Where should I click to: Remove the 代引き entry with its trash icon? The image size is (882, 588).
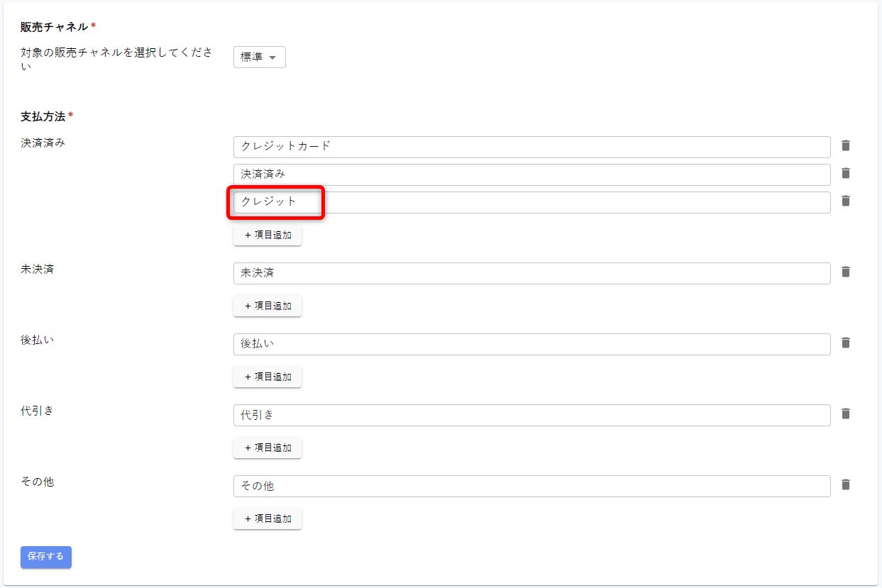click(x=845, y=414)
